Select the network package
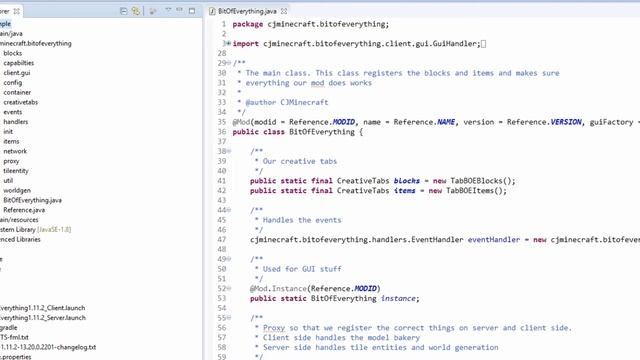 coord(15,151)
